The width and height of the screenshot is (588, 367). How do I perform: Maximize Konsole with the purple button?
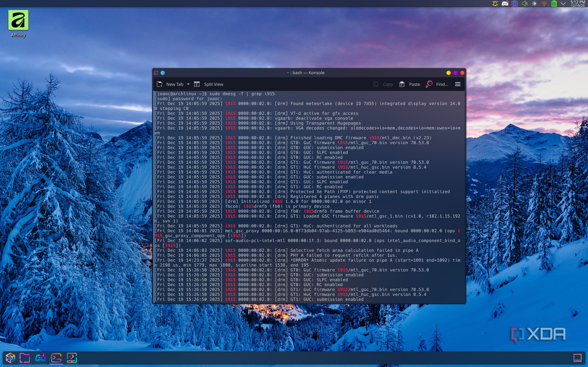(x=455, y=73)
